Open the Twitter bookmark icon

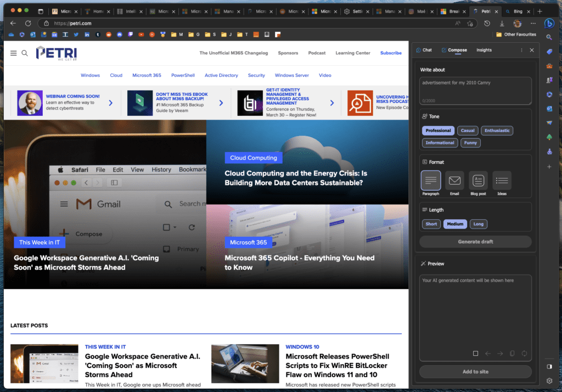point(76,35)
